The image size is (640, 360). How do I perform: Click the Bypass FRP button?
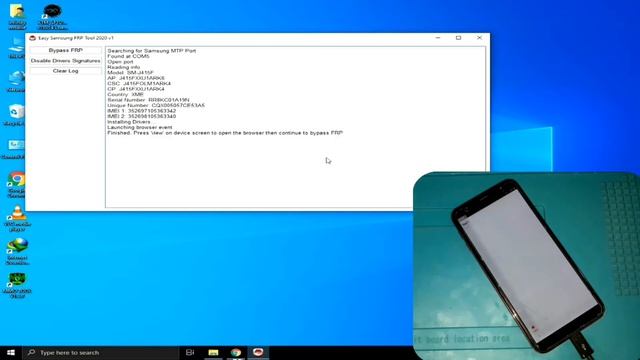(65, 50)
